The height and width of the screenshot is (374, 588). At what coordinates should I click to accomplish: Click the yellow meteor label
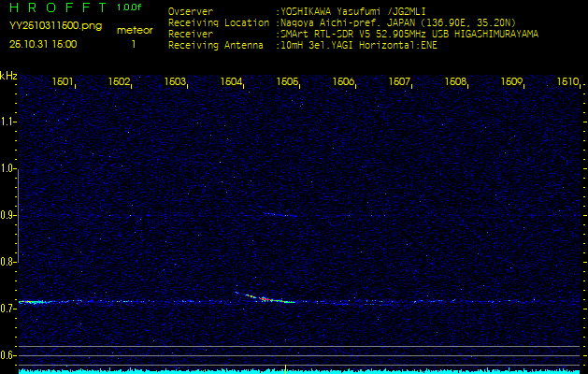[x=135, y=30]
